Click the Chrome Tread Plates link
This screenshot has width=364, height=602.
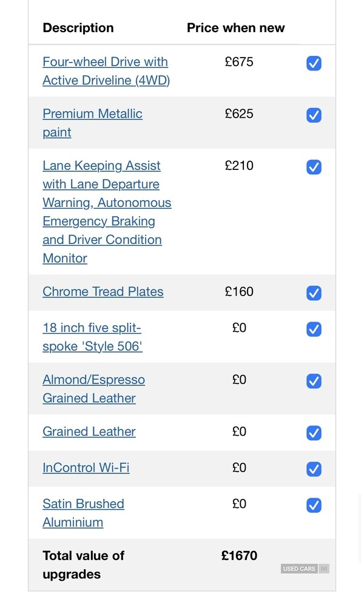(103, 292)
